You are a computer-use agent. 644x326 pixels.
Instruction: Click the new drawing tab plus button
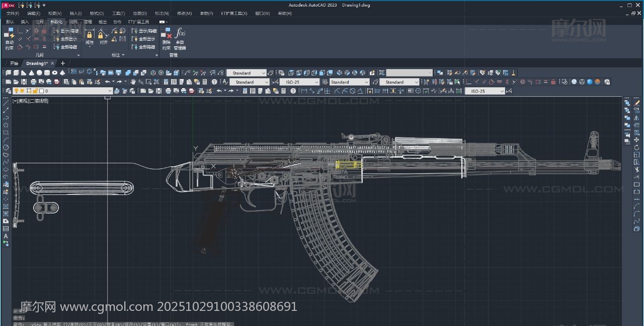click(x=63, y=63)
